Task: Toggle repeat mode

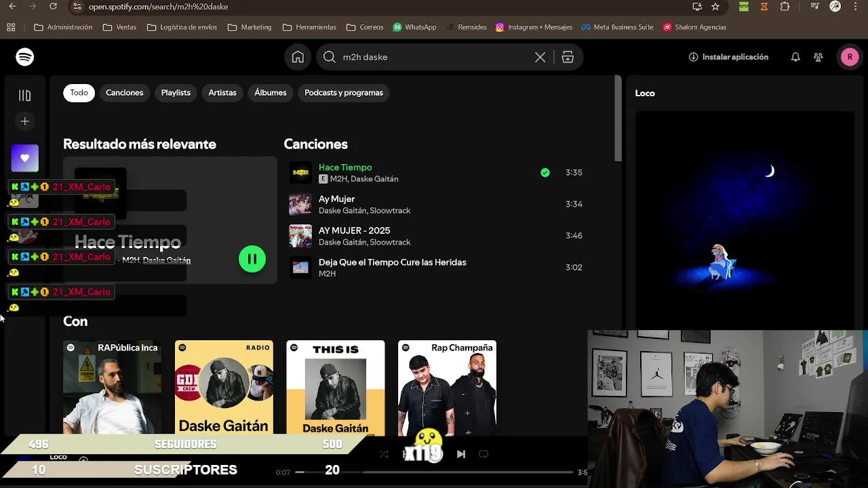Action: 484,454
